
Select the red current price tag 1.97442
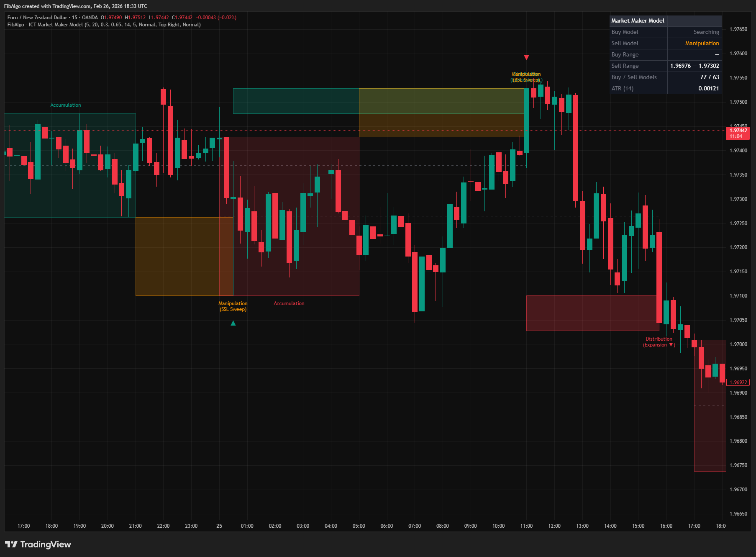(x=738, y=131)
